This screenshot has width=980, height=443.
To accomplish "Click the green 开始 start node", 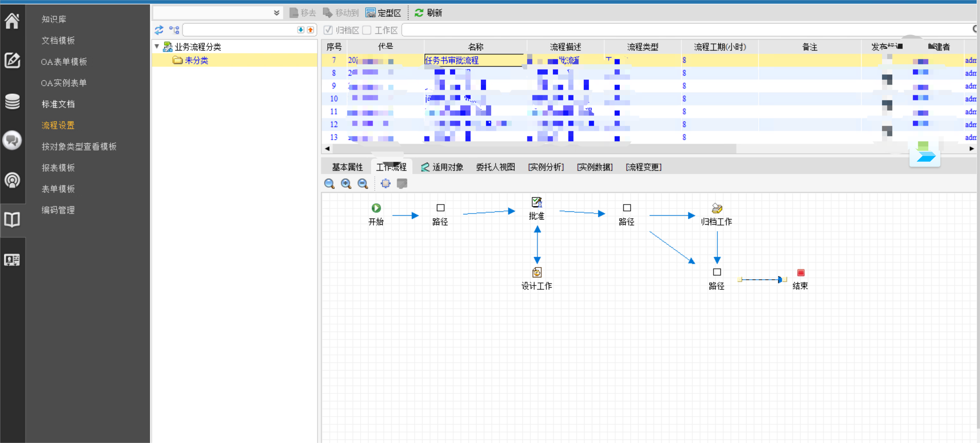I will click(x=376, y=208).
